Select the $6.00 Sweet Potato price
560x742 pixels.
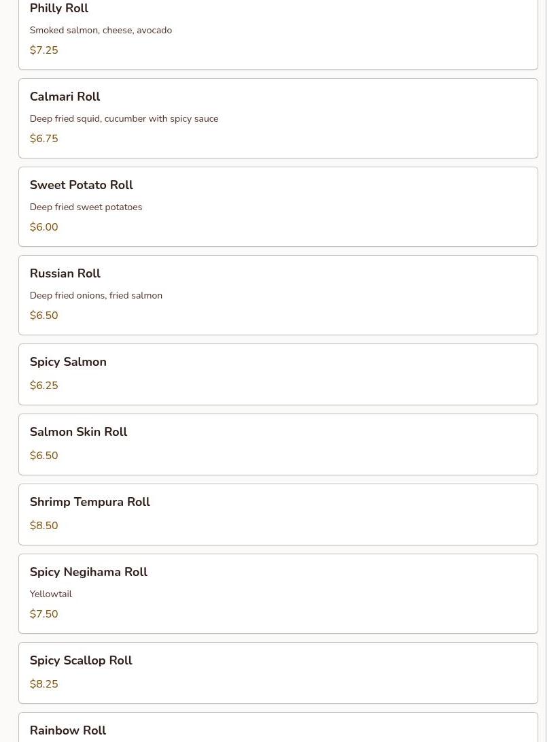click(x=43, y=227)
